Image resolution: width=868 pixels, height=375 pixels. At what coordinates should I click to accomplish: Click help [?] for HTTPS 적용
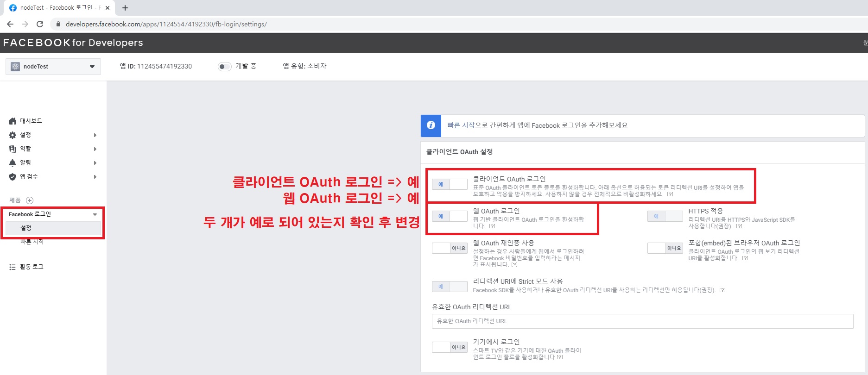coord(739,226)
